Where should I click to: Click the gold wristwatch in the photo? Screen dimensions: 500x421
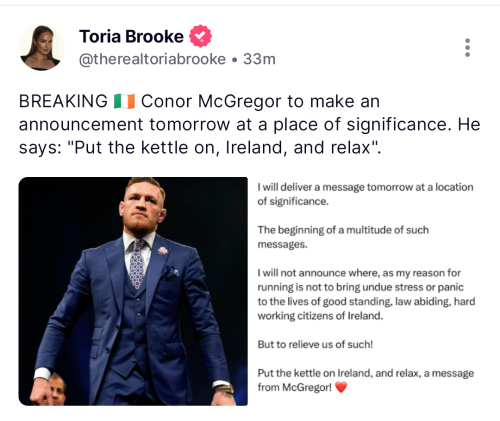pyautogui.click(x=224, y=389)
